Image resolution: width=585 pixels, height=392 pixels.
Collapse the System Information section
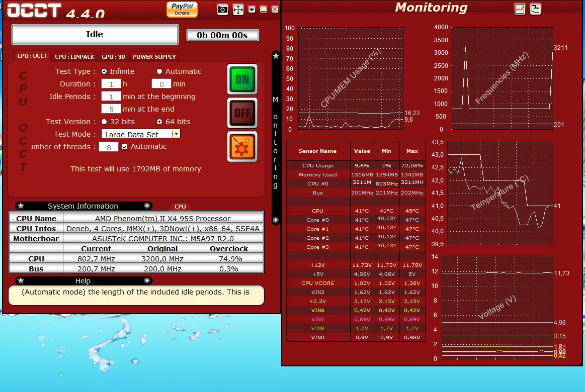click(147, 206)
